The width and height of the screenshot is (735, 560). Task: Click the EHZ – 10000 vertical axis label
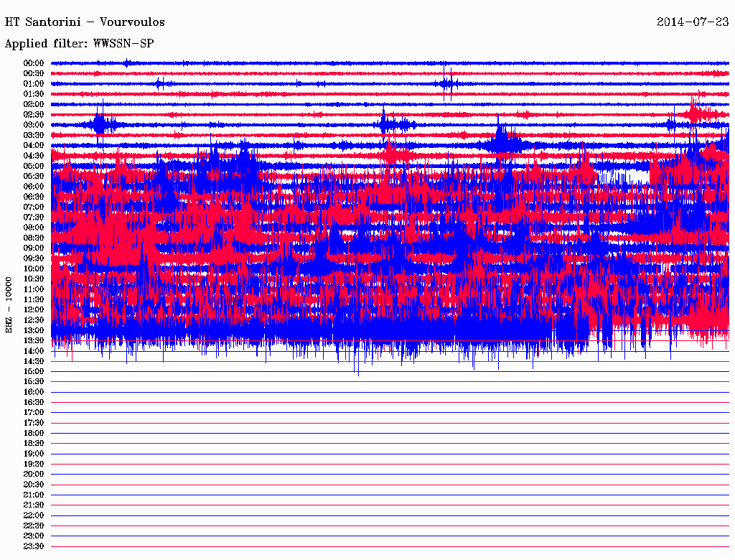(x=9, y=305)
